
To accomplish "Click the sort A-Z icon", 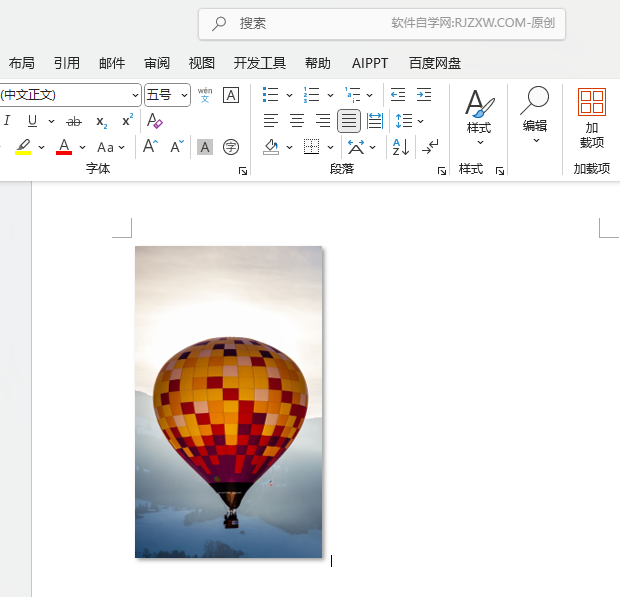I will (x=401, y=147).
